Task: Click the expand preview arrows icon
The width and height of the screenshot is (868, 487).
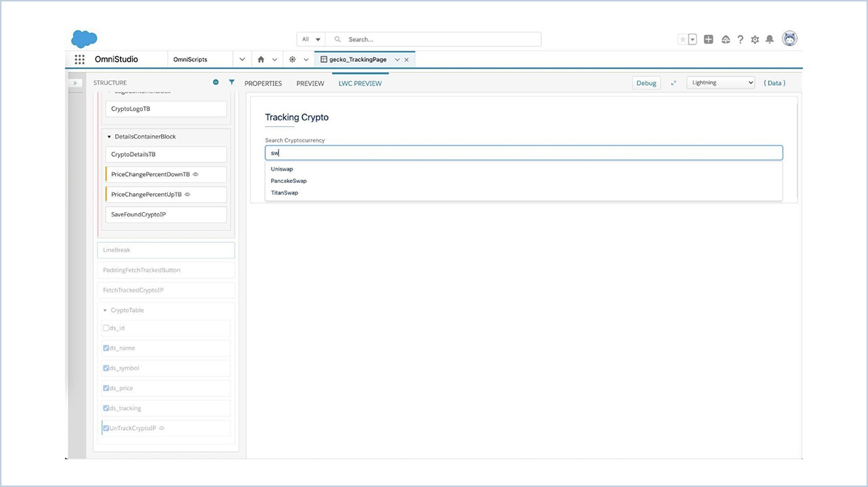Action: (x=673, y=82)
